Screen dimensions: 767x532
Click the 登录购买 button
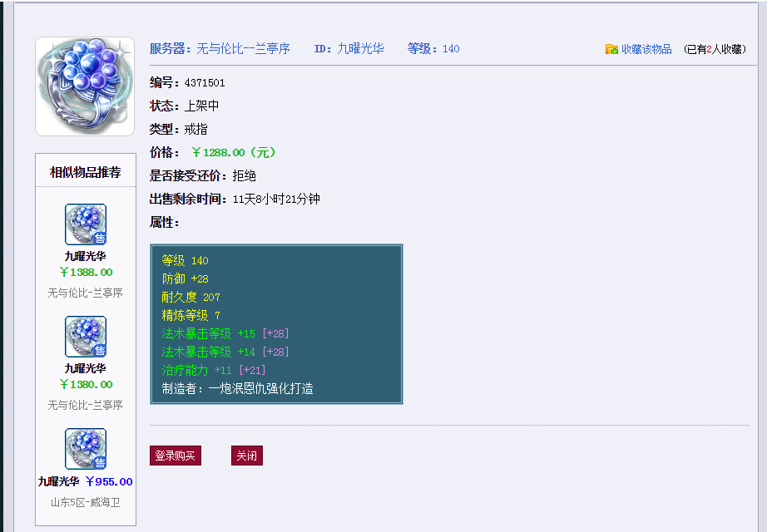click(x=176, y=456)
